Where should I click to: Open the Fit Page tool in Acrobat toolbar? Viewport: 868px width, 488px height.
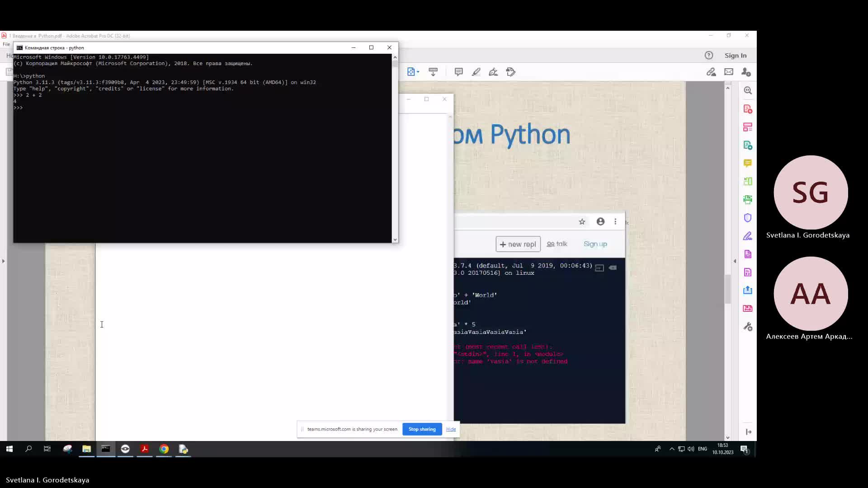[410, 72]
